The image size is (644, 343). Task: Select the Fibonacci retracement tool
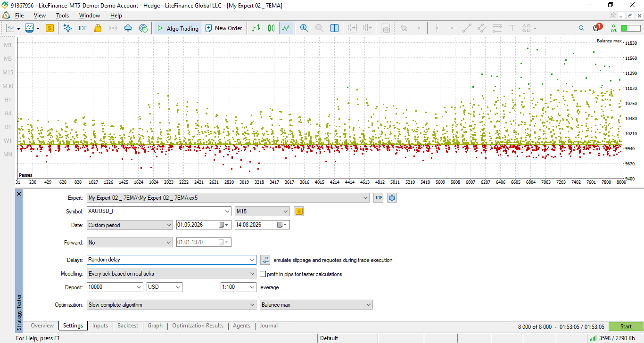(496, 28)
